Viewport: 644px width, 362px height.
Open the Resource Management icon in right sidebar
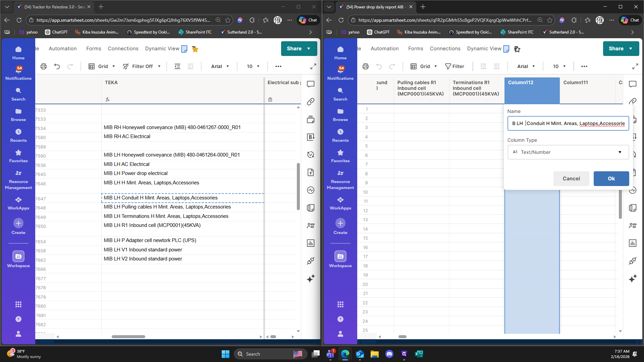click(340, 179)
